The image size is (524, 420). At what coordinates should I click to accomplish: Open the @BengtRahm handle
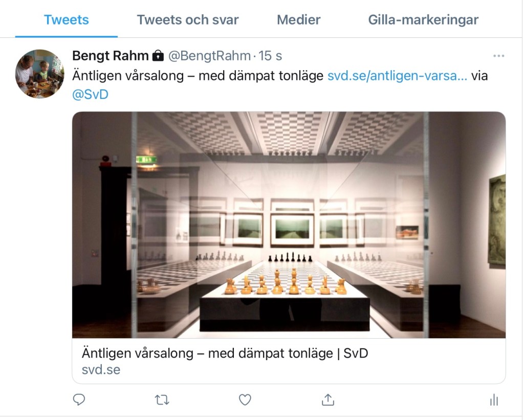(209, 56)
